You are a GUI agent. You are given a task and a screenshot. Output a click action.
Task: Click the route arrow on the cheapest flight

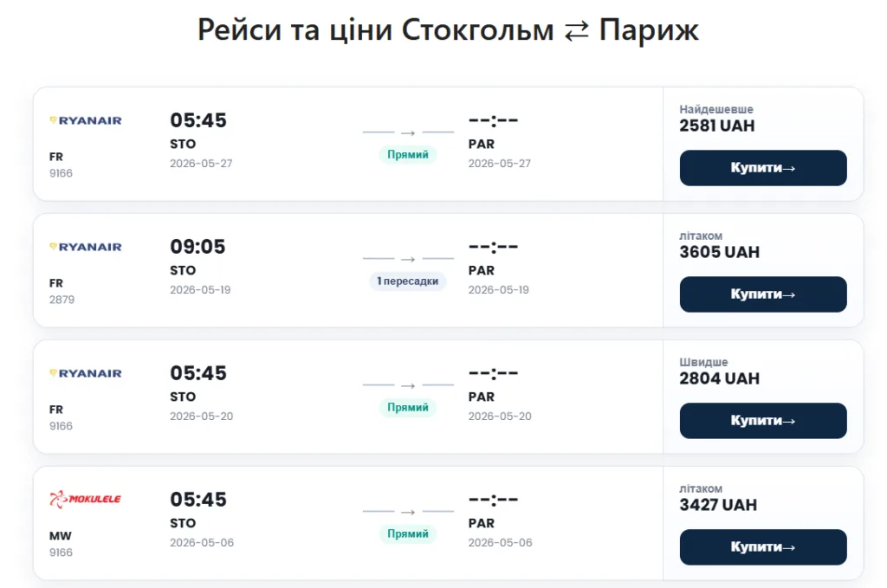pos(408,132)
